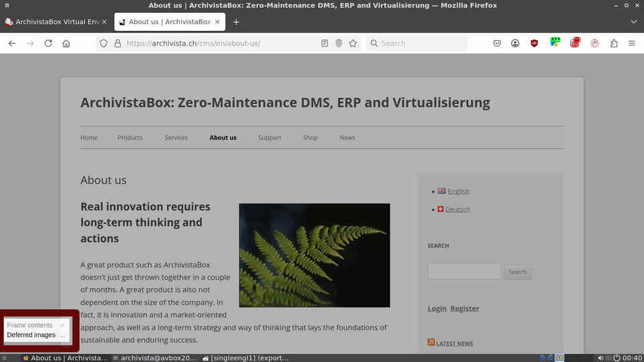The image size is (644, 362).
Task: Switch to [singleengl1] (export taskbar window
Action: [246, 358]
